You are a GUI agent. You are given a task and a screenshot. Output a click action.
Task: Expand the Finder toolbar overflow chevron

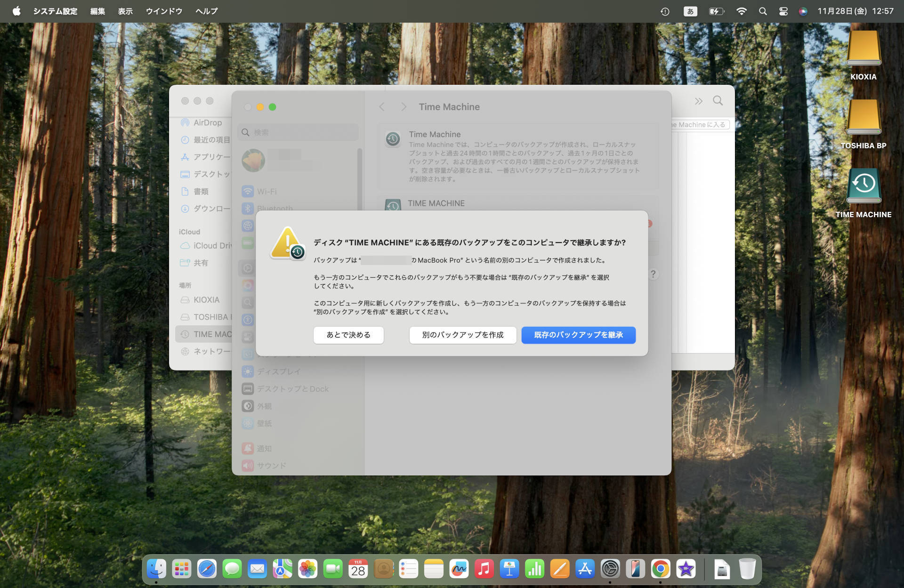tap(699, 101)
